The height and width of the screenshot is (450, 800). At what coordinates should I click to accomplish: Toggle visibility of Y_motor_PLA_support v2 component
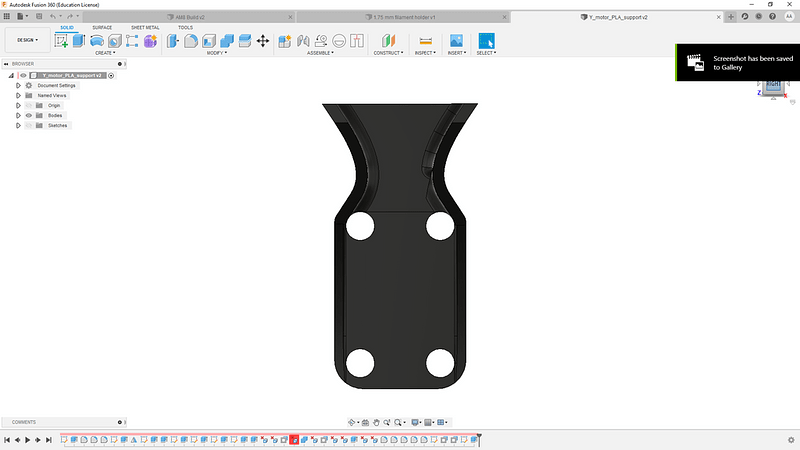[x=23, y=76]
